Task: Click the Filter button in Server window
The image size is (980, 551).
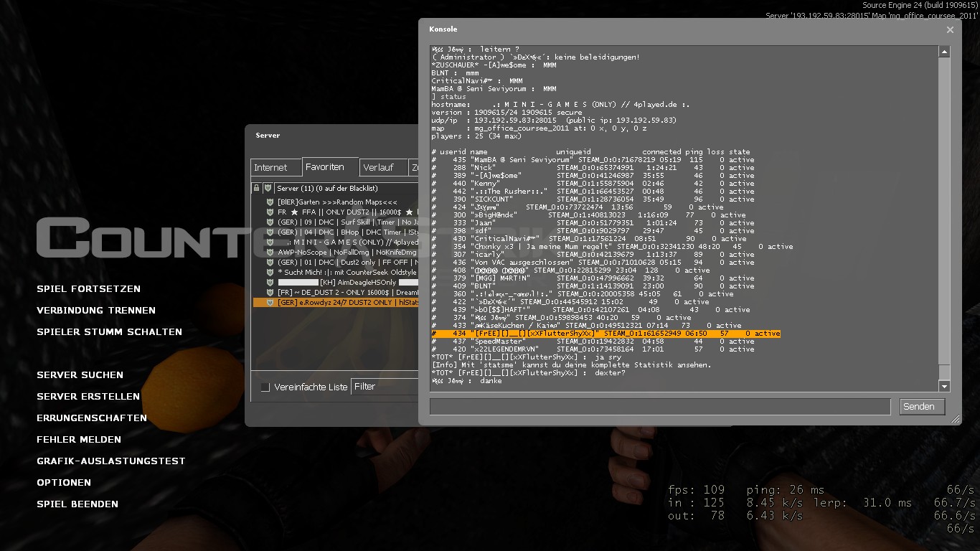Action: tap(385, 387)
